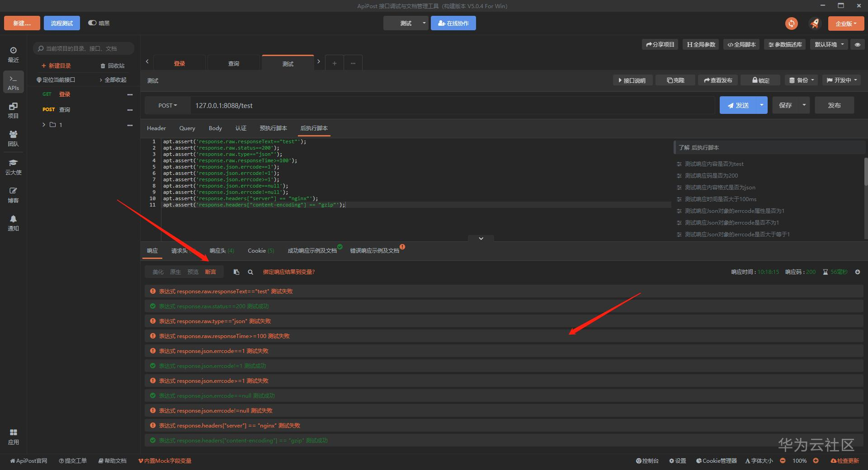Open the 响应头 response headers tab
Viewport: 868px width, 470px height.
222,251
